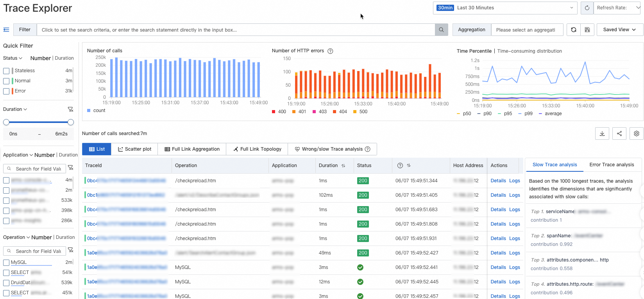This screenshot has height=299, width=644.
Task: Click the save view disk icon
Action: (x=587, y=30)
